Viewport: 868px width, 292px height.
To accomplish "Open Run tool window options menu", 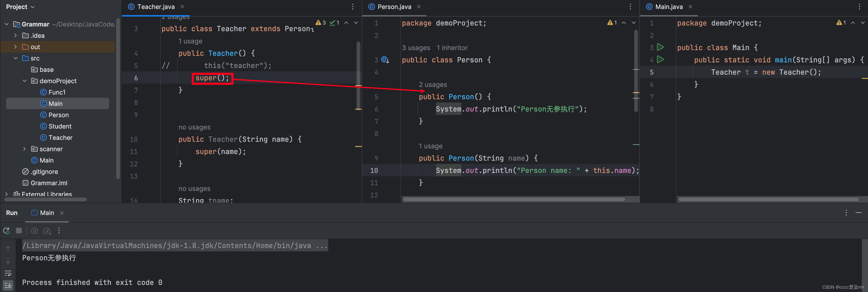I will tap(846, 212).
